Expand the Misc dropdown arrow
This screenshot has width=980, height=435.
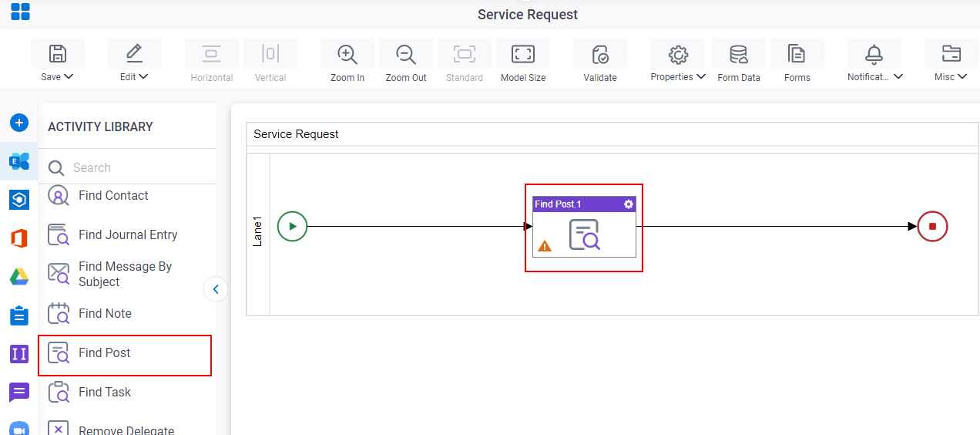point(962,77)
